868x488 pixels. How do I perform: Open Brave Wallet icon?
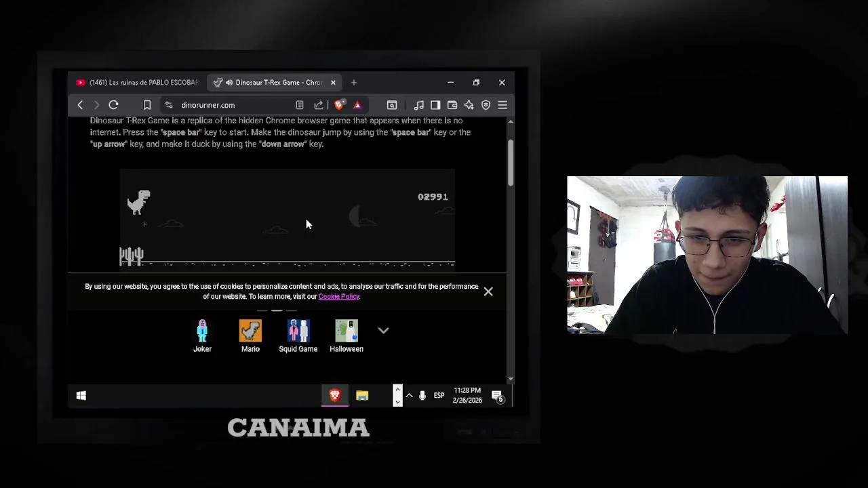click(452, 105)
